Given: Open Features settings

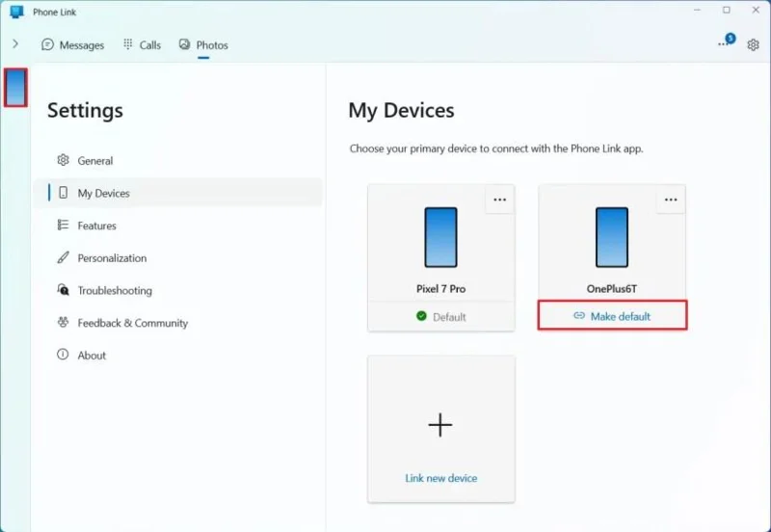Looking at the screenshot, I should point(178,226).
